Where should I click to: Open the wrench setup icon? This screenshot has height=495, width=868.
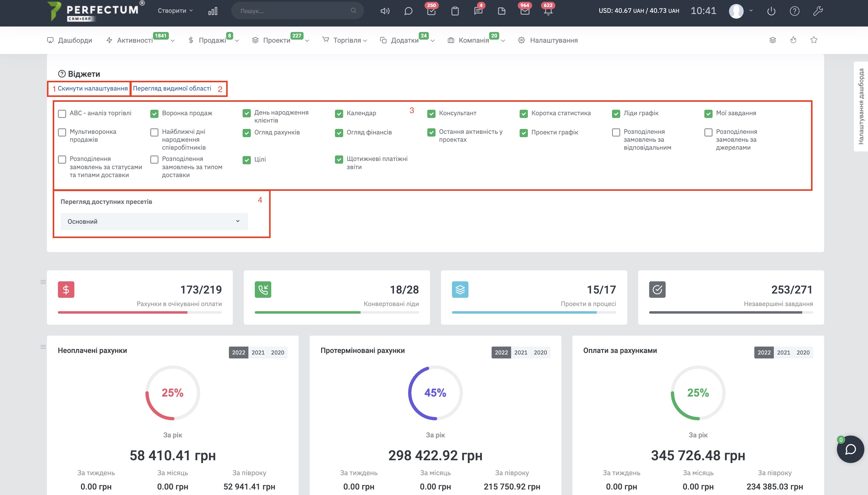[818, 11]
